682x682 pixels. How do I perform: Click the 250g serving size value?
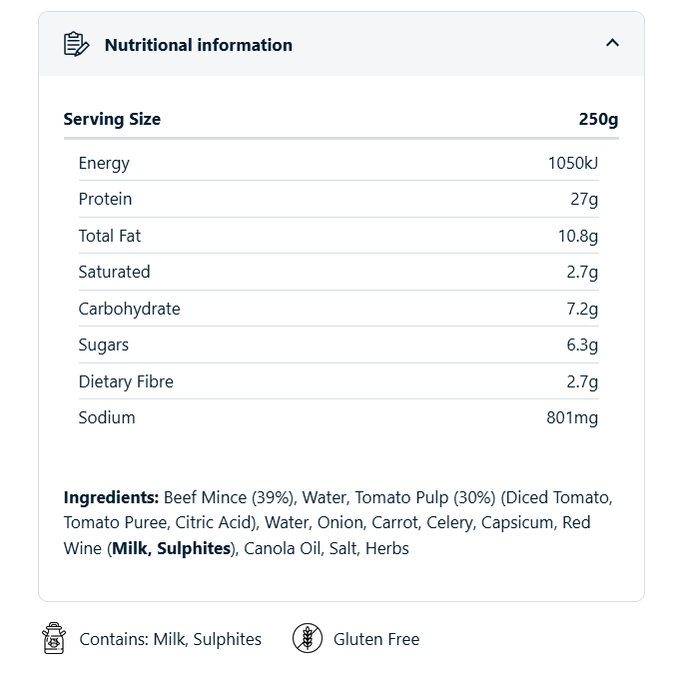click(x=598, y=119)
